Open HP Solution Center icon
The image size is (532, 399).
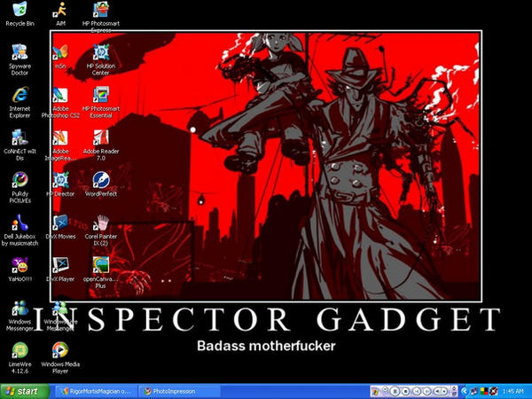pyautogui.click(x=101, y=59)
